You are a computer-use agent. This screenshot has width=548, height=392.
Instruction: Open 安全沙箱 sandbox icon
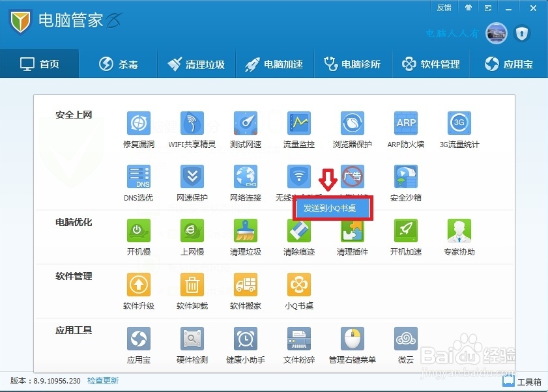coord(406,176)
